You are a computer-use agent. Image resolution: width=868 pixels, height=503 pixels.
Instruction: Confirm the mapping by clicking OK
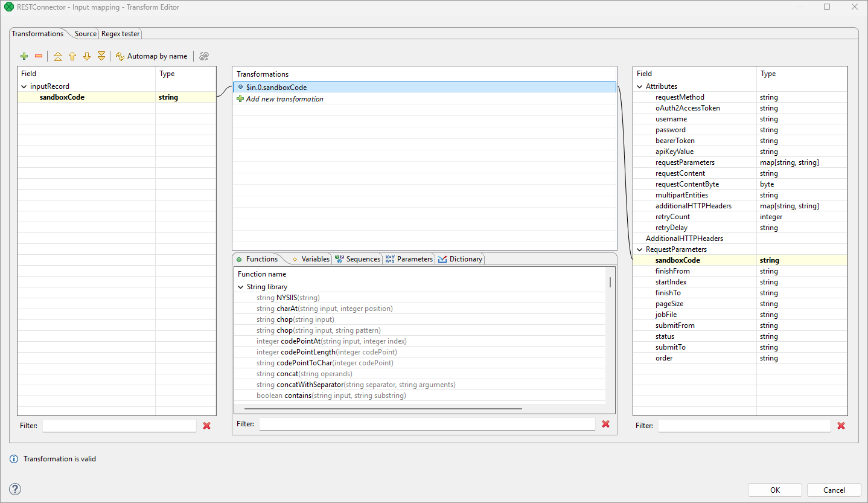(x=774, y=490)
